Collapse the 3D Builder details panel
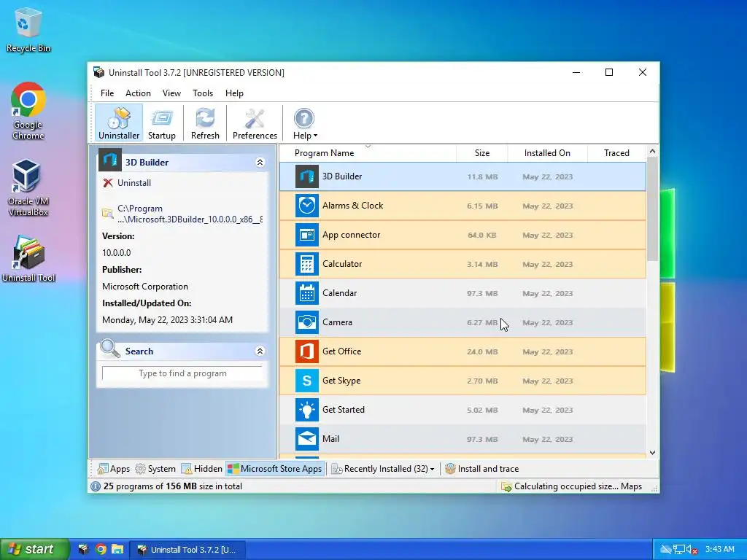747x560 pixels. (x=260, y=163)
